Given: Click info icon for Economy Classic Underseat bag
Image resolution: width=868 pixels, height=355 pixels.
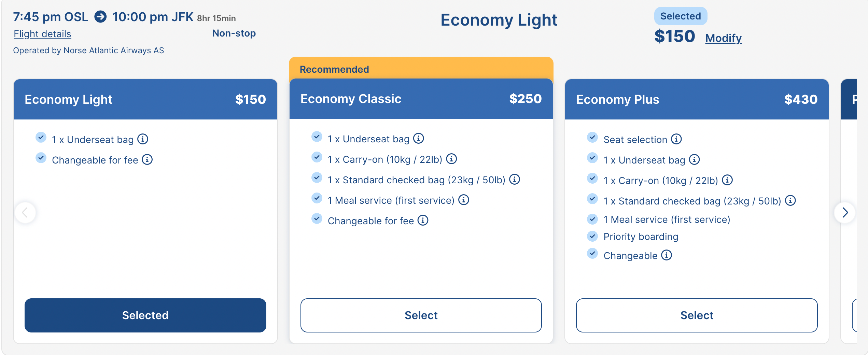Looking at the screenshot, I should (x=419, y=139).
